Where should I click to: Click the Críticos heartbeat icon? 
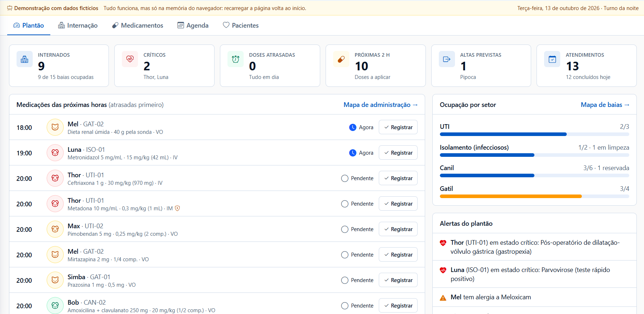(x=130, y=59)
